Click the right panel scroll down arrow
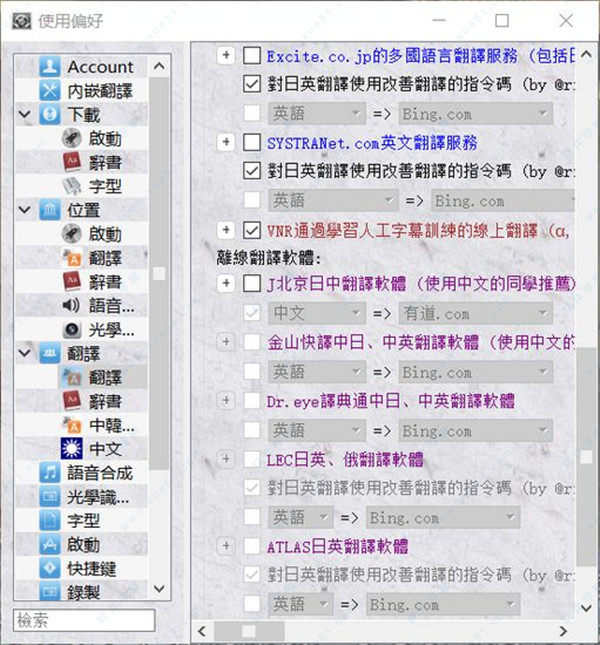This screenshot has width=600, height=645. (586, 608)
